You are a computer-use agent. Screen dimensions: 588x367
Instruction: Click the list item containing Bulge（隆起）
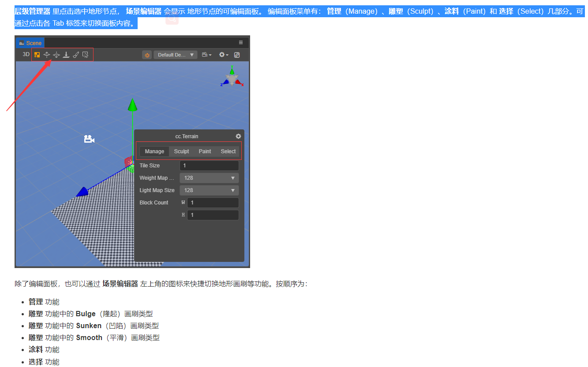91,314
